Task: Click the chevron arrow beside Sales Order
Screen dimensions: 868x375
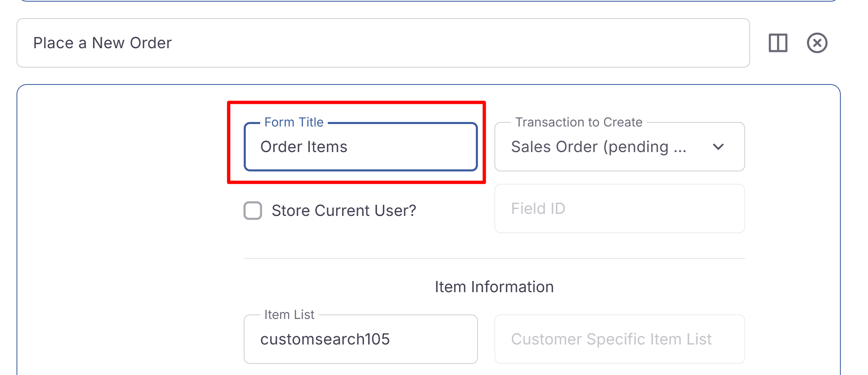Action: tap(718, 147)
